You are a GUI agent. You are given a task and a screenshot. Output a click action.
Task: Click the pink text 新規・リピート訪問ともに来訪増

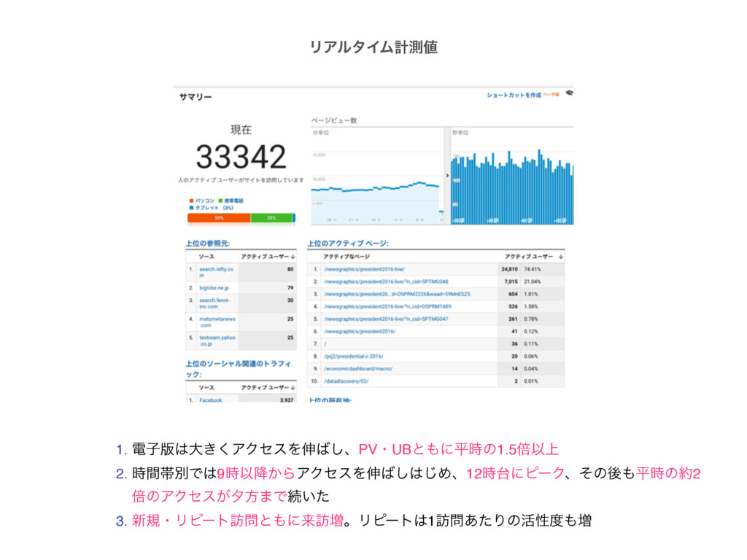click(237, 520)
